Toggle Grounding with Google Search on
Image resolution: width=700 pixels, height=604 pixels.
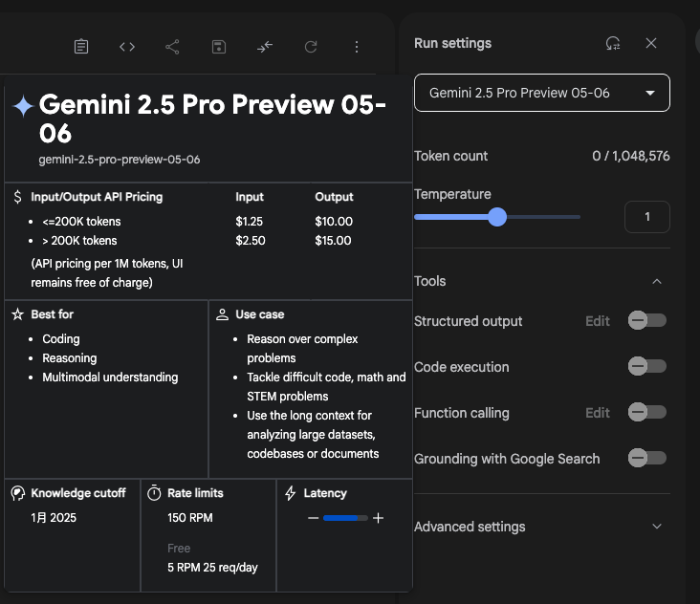[x=646, y=459]
